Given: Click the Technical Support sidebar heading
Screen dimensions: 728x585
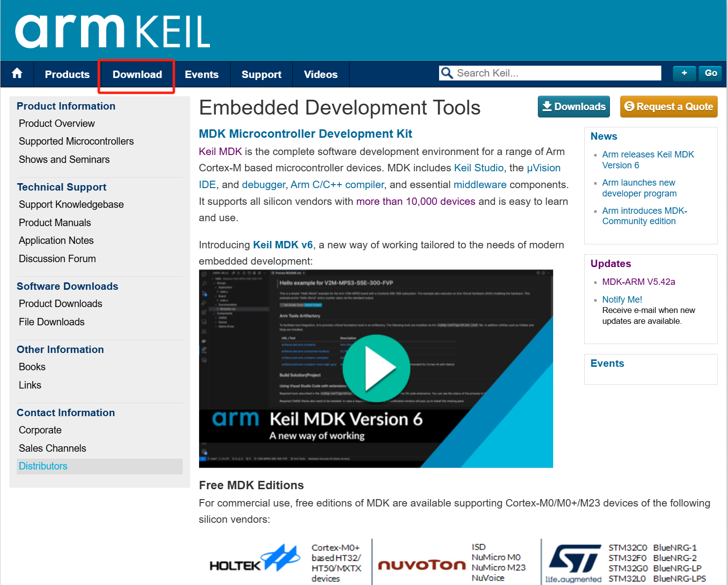Looking at the screenshot, I should pos(61,187).
